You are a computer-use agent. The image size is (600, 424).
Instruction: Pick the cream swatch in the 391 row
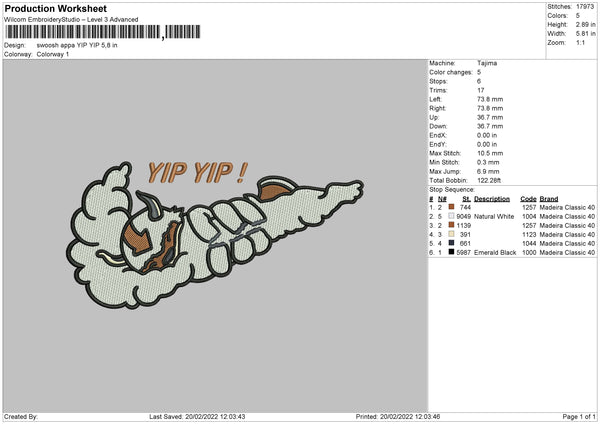point(452,234)
